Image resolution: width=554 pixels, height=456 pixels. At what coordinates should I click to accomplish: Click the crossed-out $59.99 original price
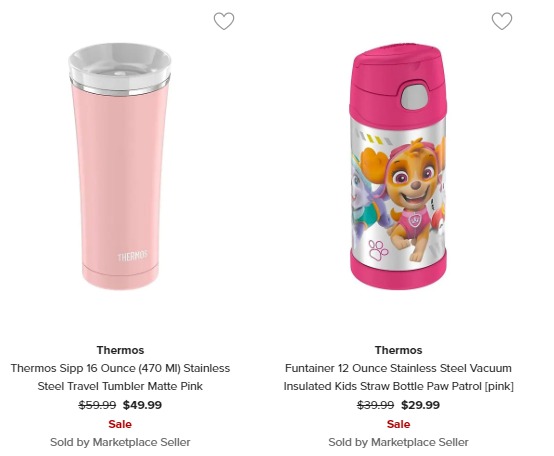click(x=97, y=405)
